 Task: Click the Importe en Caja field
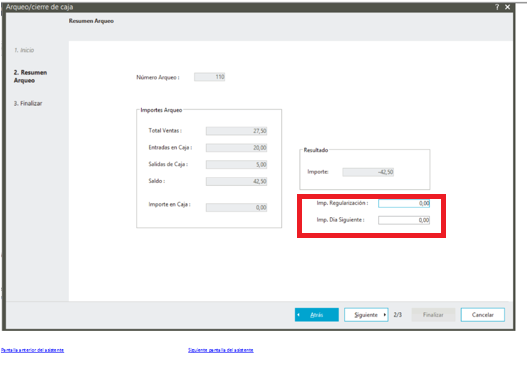pyautogui.click(x=236, y=208)
